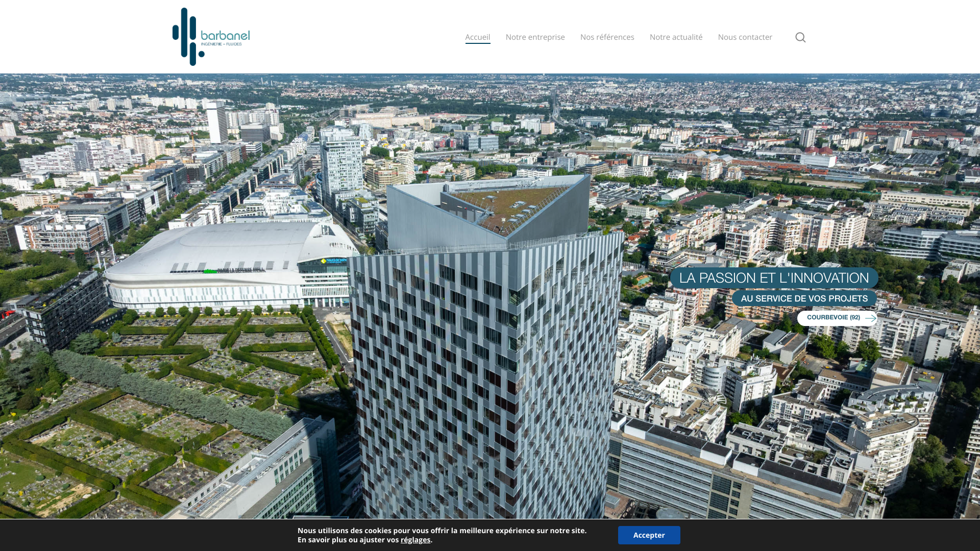Click the 'LA PASSION ET L'INNOVATION' banner text
Viewport: 980px width, 551px height.
(774, 278)
